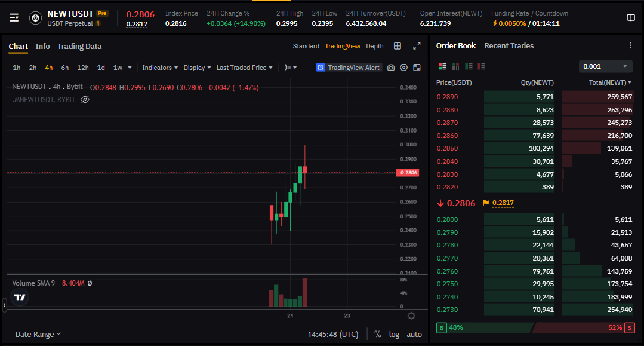This screenshot has width=644, height=346.
Task: Toggle log scale on the price axis
Action: pyautogui.click(x=394, y=334)
